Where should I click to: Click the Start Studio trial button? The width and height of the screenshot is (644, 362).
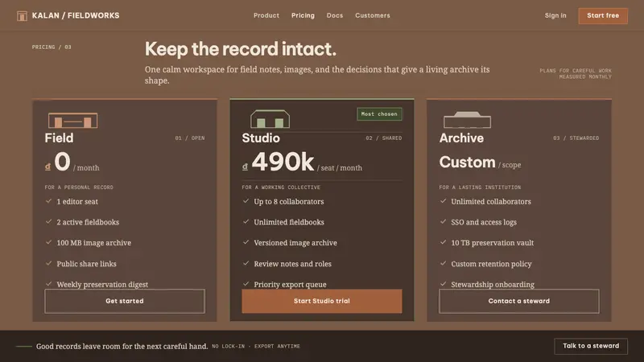coord(321,301)
